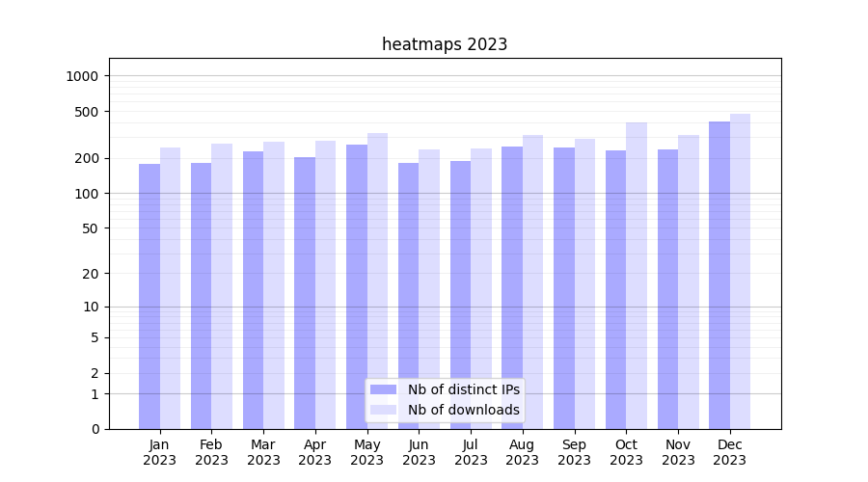868x482 pixels.
Task: Select the 'Nb of distinct IPs' legend label
Action: point(463,389)
